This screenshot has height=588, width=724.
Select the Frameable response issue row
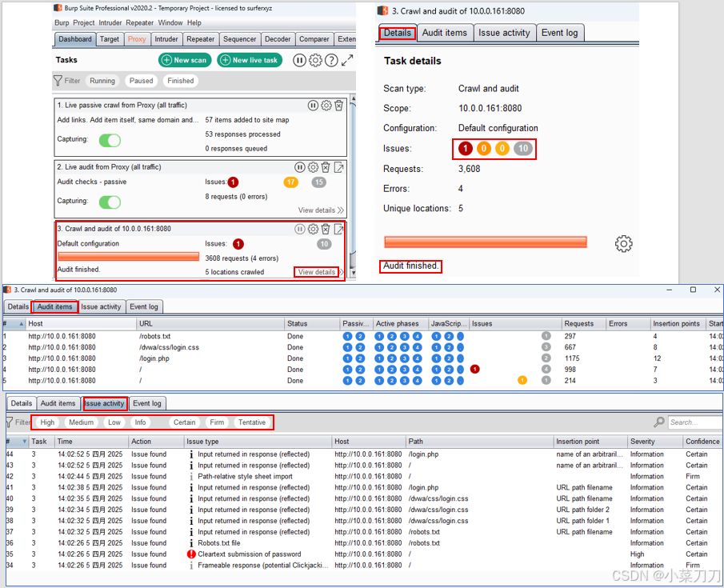[364, 565]
